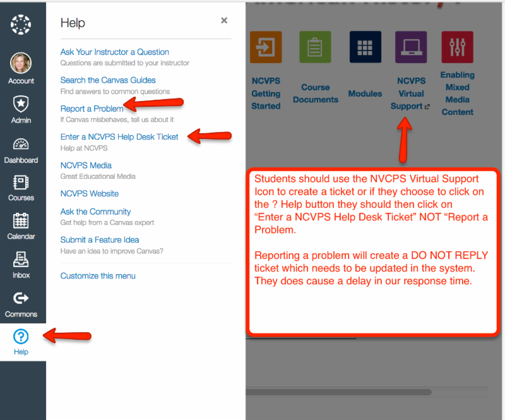Image resolution: width=505 pixels, height=420 pixels.
Task: Click the Account label in the sidebar
Action: point(21,81)
